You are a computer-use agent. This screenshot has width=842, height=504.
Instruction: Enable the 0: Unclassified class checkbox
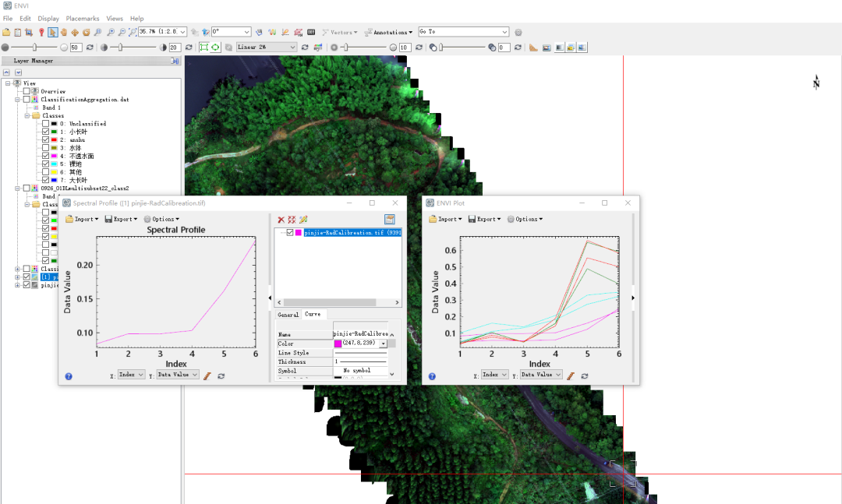coord(45,124)
